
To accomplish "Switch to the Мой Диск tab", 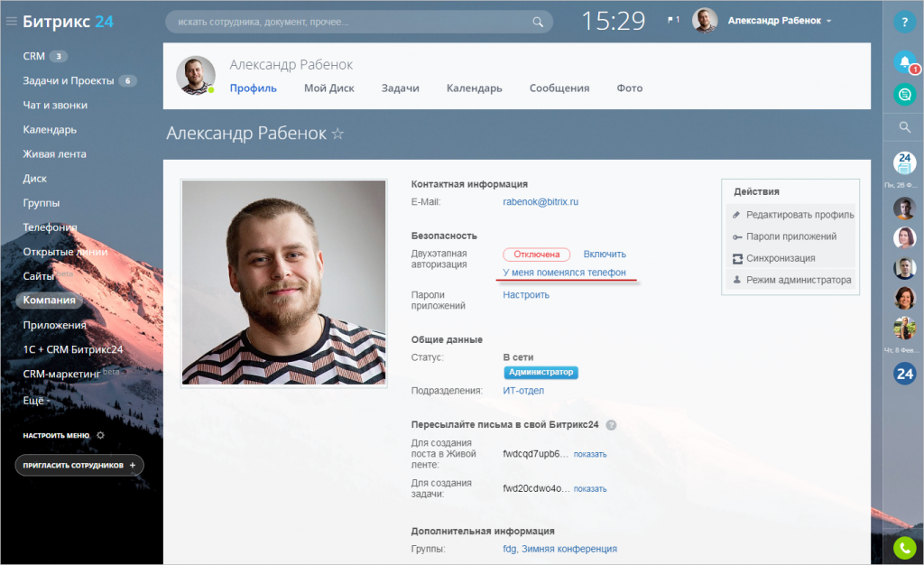I will pos(328,88).
